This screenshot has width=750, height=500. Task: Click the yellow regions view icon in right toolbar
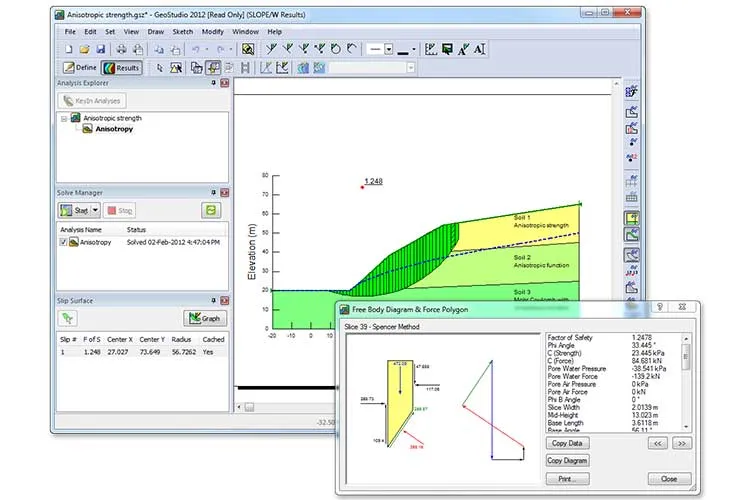click(x=632, y=219)
